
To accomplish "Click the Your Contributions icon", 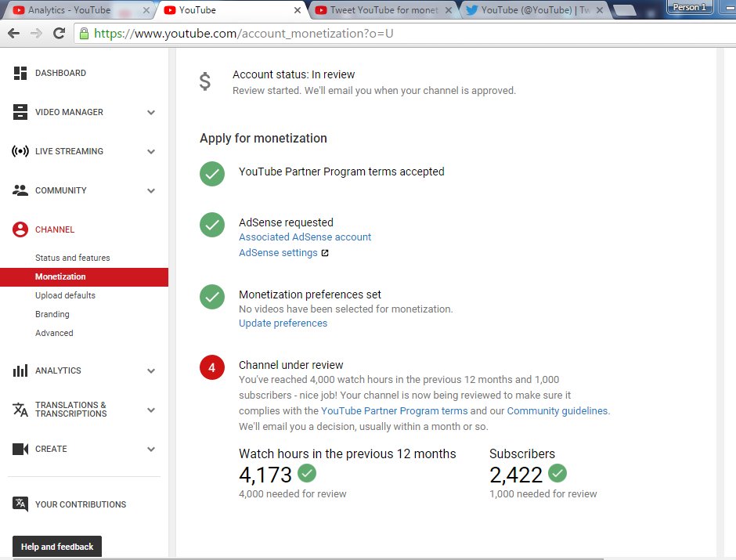I will coord(20,504).
